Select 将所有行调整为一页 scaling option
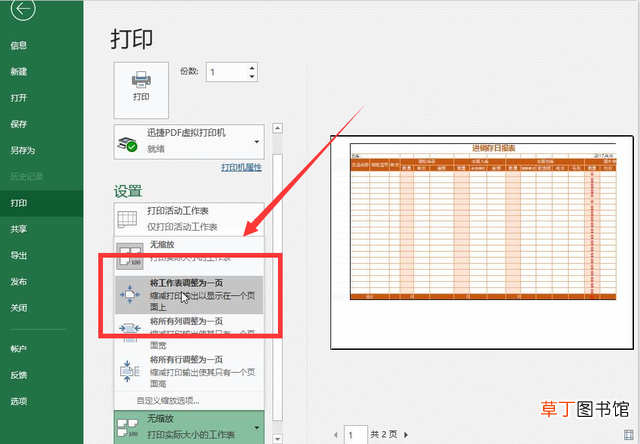Screen dimensions: 640x444 [189, 371]
